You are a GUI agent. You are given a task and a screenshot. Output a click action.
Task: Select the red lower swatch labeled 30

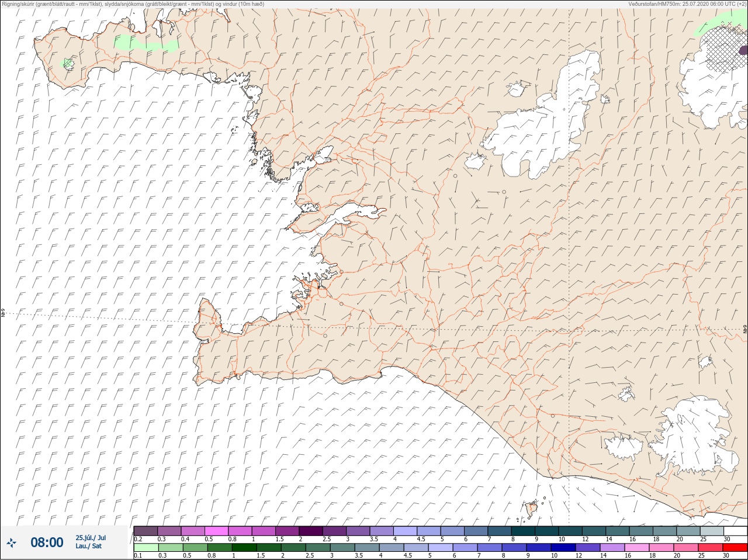coord(735,548)
